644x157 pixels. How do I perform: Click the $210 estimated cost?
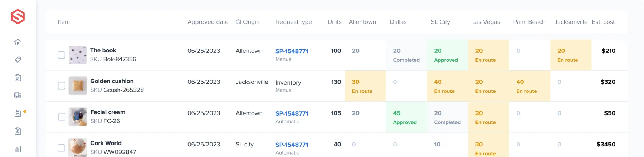608,51
